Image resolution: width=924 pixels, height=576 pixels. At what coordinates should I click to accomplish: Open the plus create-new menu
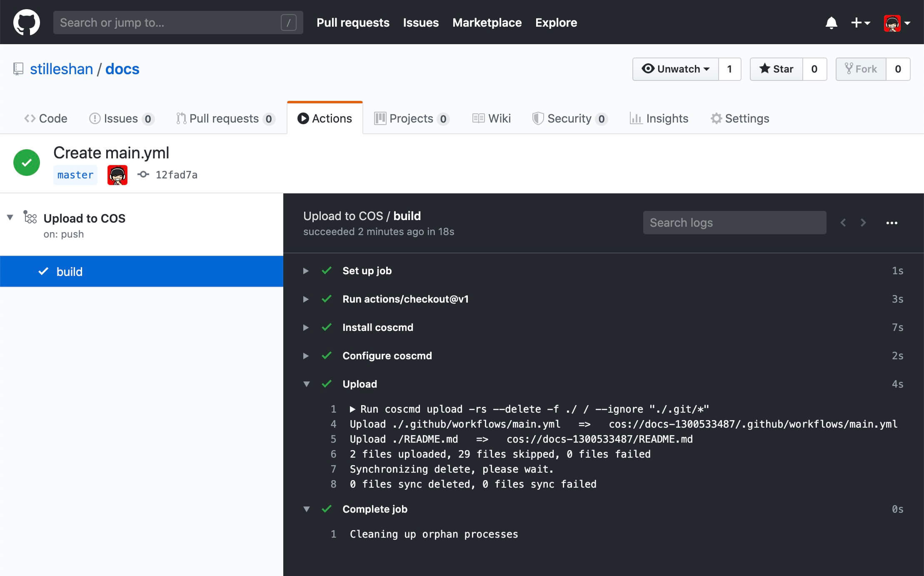tap(860, 23)
